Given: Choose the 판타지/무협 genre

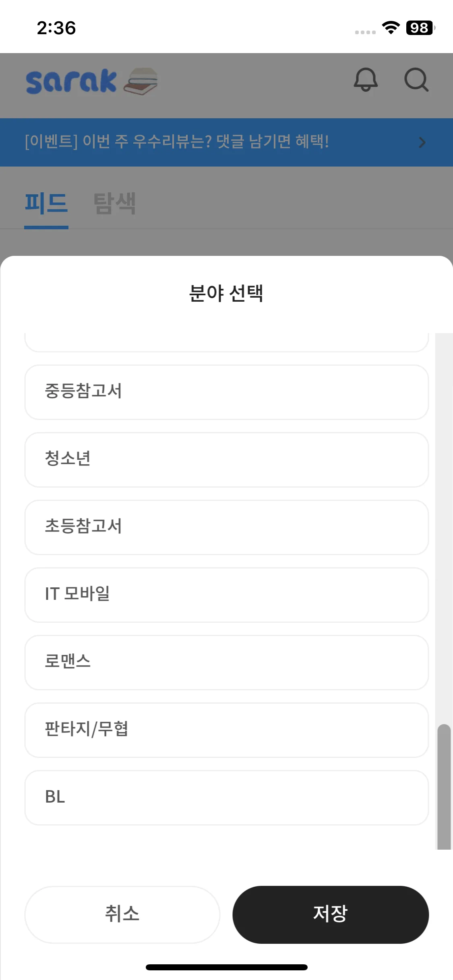Looking at the screenshot, I should pos(226,730).
